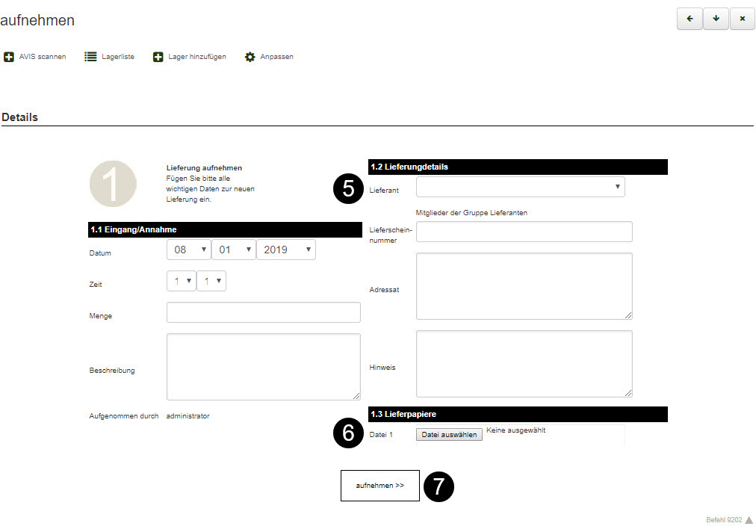The height and width of the screenshot is (532, 756).
Task: Click the Lager hinzufügen plus icon
Action: click(158, 57)
